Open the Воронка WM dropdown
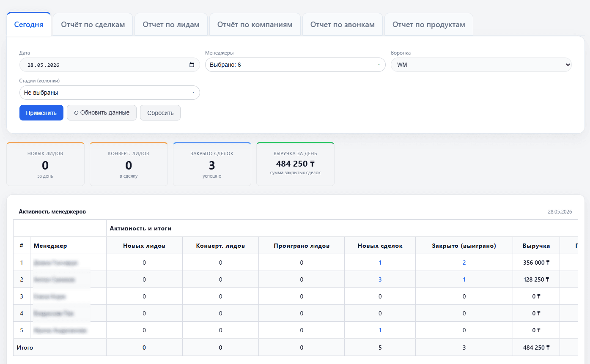The image size is (590, 364). pyautogui.click(x=481, y=65)
